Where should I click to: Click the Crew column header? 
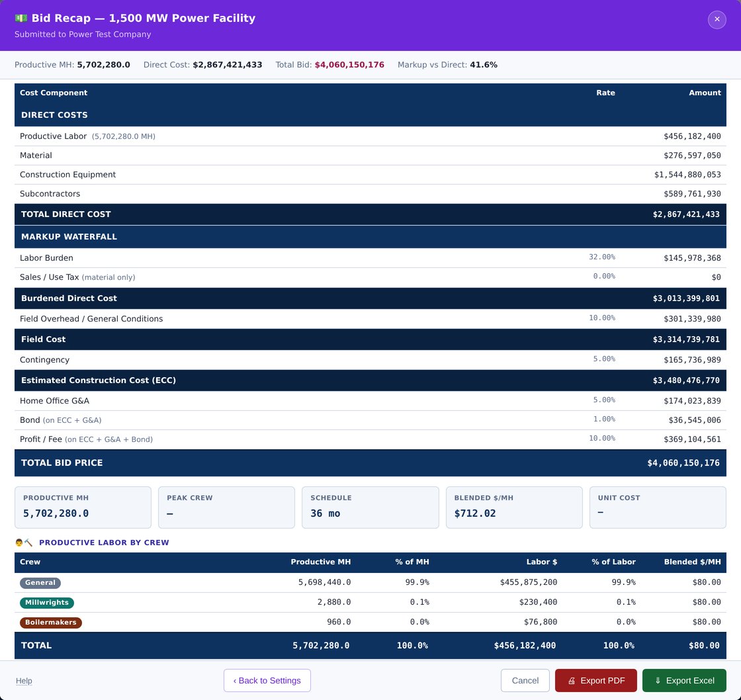click(30, 562)
